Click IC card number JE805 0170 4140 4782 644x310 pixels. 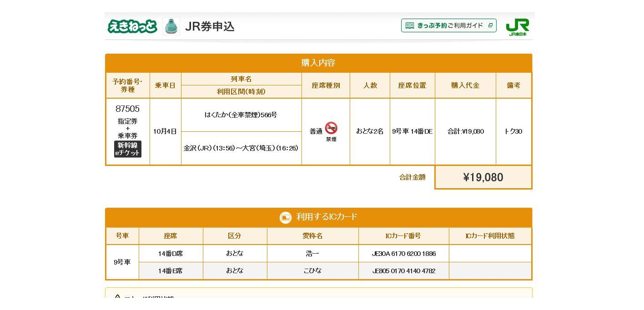(x=403, y=271)
